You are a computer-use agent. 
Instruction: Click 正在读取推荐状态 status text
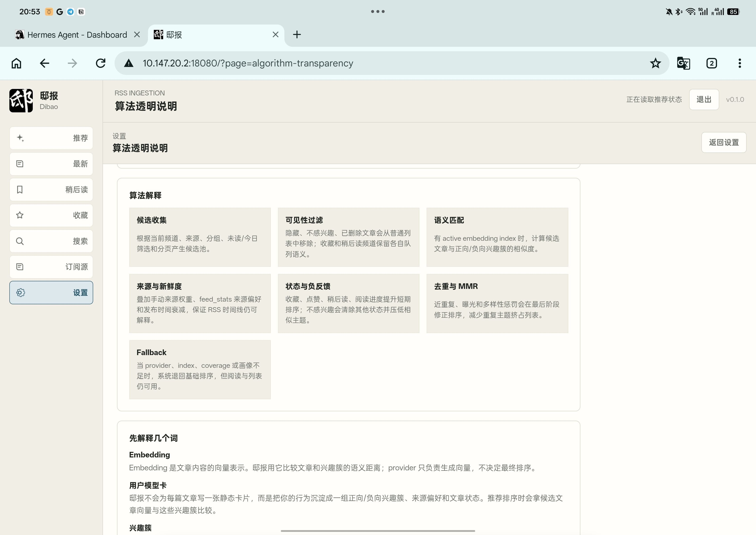[654, 99]
